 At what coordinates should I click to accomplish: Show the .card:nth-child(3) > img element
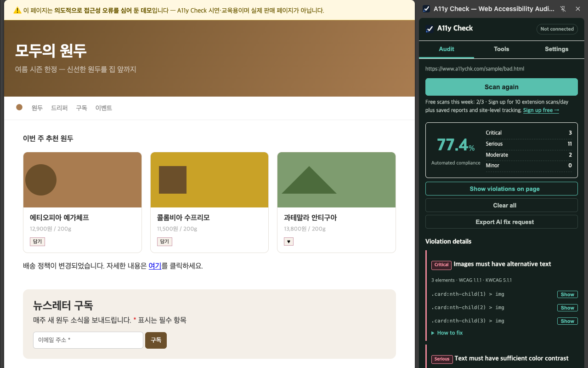tap(567, 321)
